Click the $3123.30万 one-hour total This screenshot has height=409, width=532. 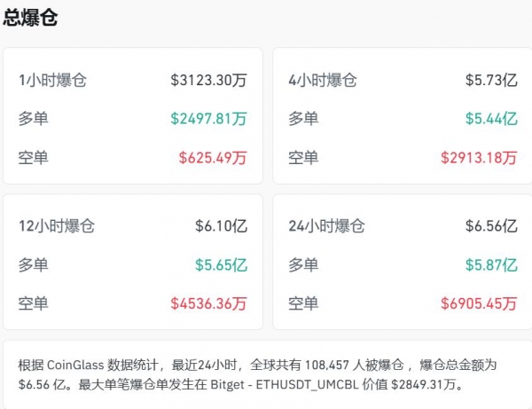click(x=208, y=81)
